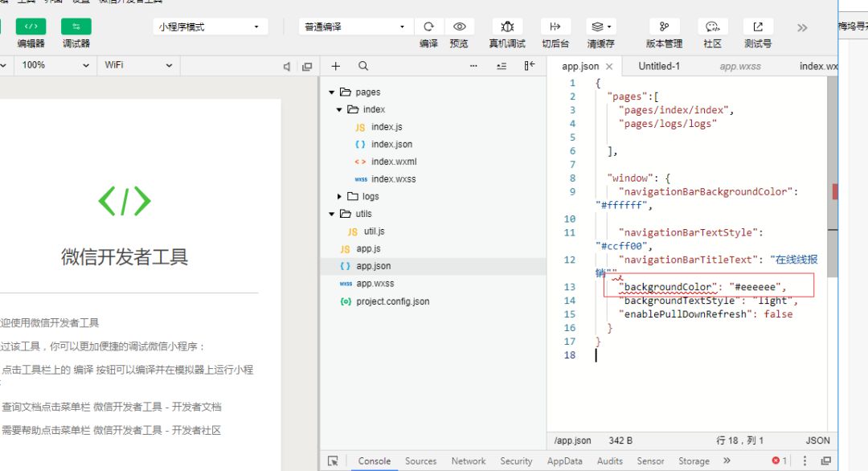The width and height of the screenshot is (868, 471).
Task: Click the switch to background icon
Action: pos(555,27)
